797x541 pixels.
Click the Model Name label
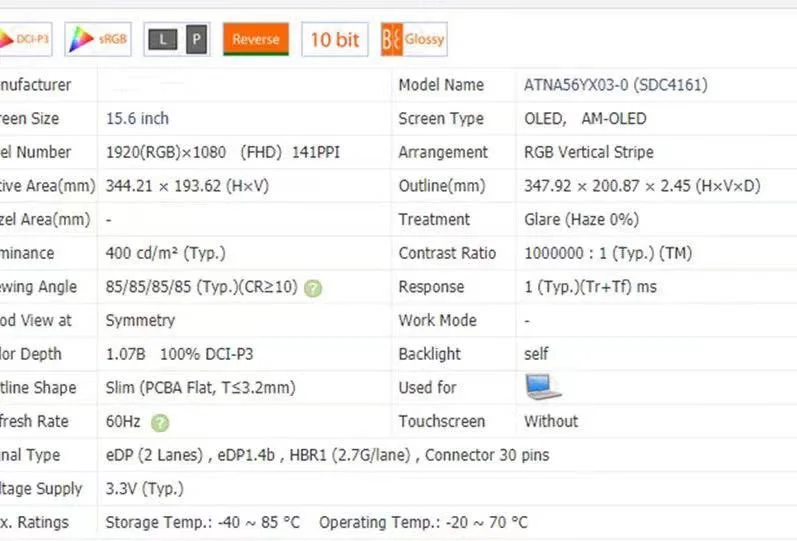441,85
